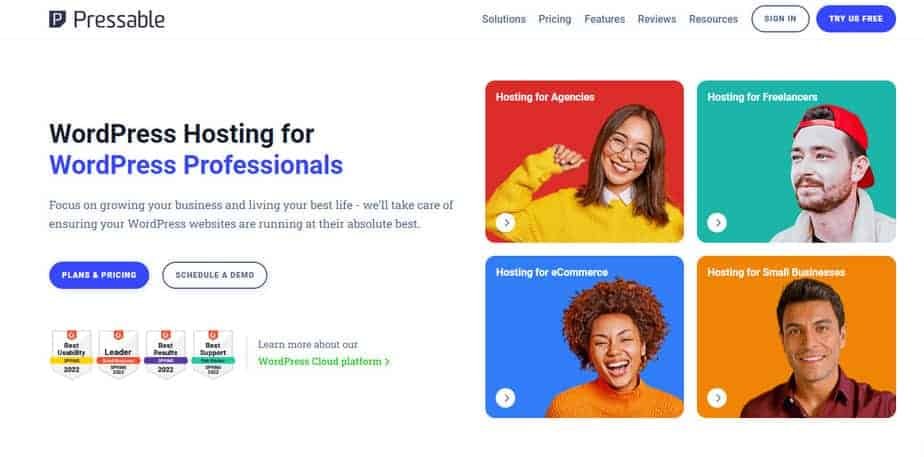Go to the Pricing page
Screen dimensions: 924x457
555,19
